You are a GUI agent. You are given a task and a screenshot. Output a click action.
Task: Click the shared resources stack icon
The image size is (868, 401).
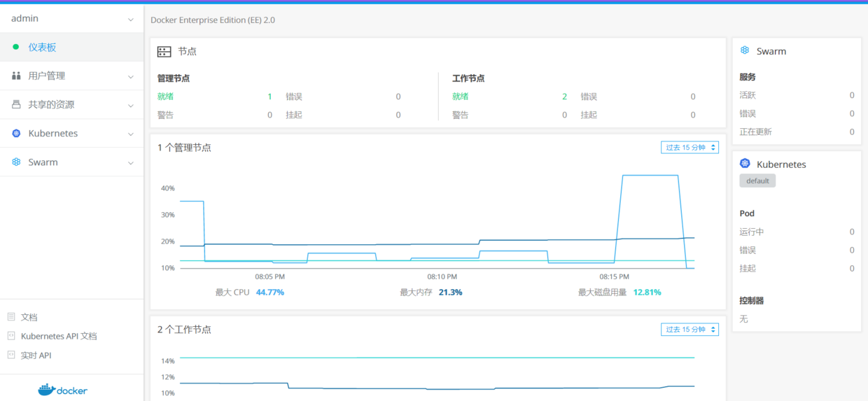click(x=16, y=104)
